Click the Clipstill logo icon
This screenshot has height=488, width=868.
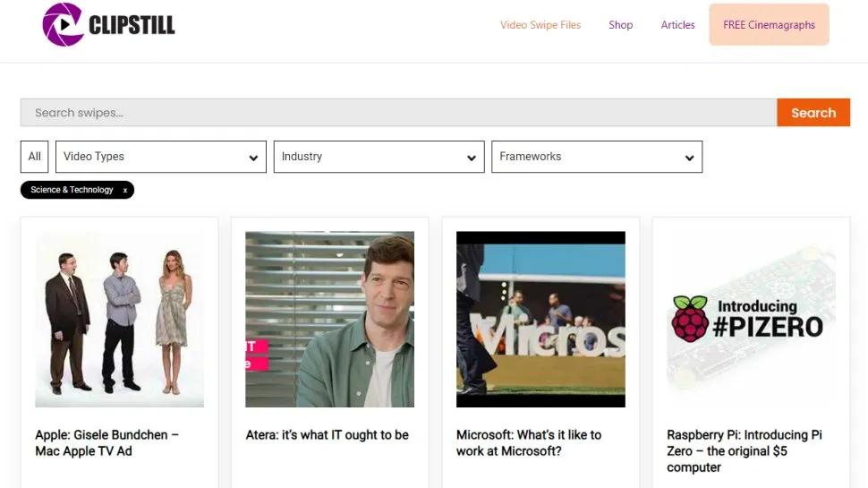point(63,24)
